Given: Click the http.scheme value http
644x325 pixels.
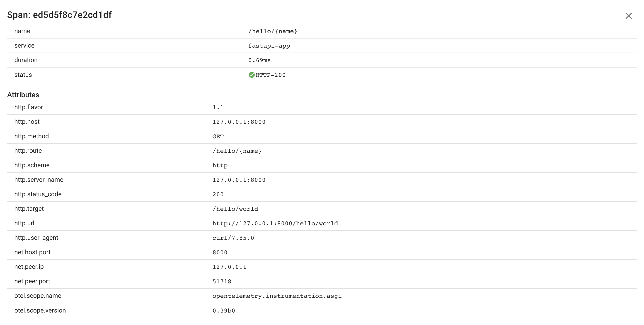Looking at the screenshot, I should (x=220, y=165).
